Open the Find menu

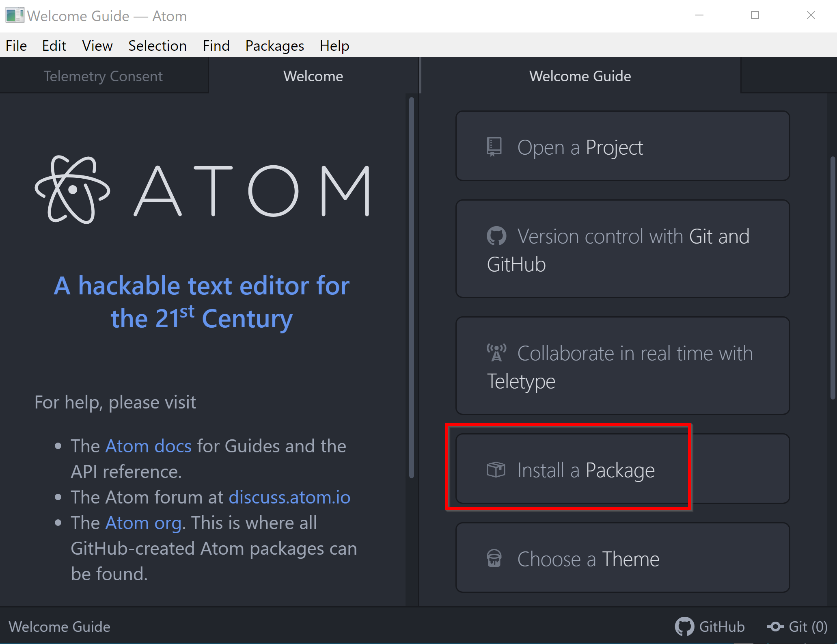tap(216, 45)
